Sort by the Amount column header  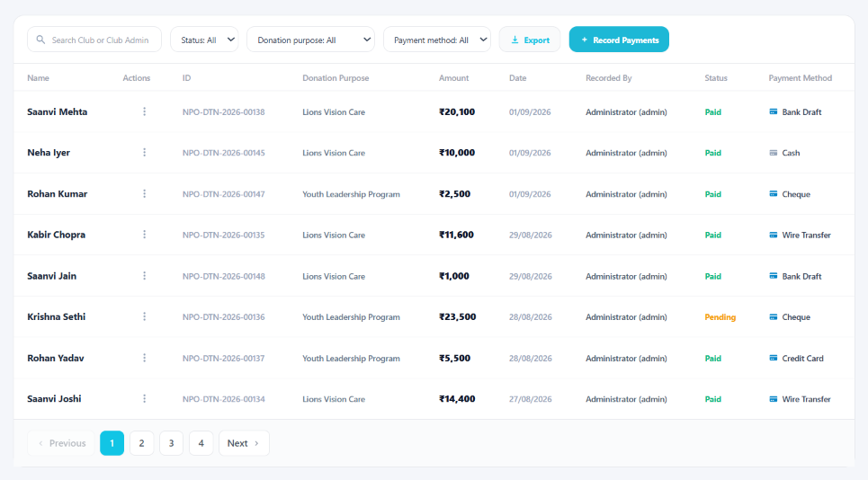[454, 78]
